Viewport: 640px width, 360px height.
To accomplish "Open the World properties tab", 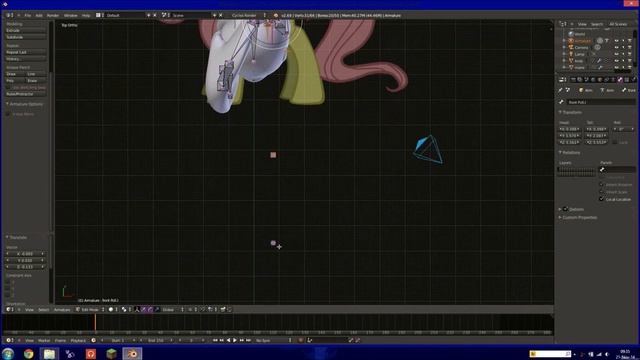I will coord(593,80).
